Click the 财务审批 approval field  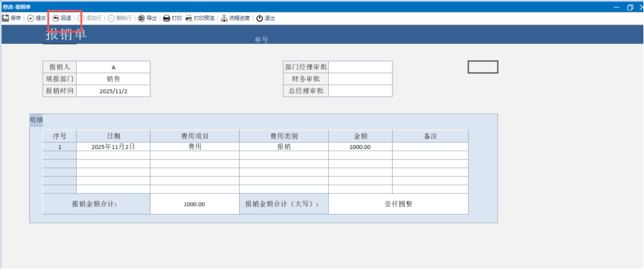tap(360, 79)
